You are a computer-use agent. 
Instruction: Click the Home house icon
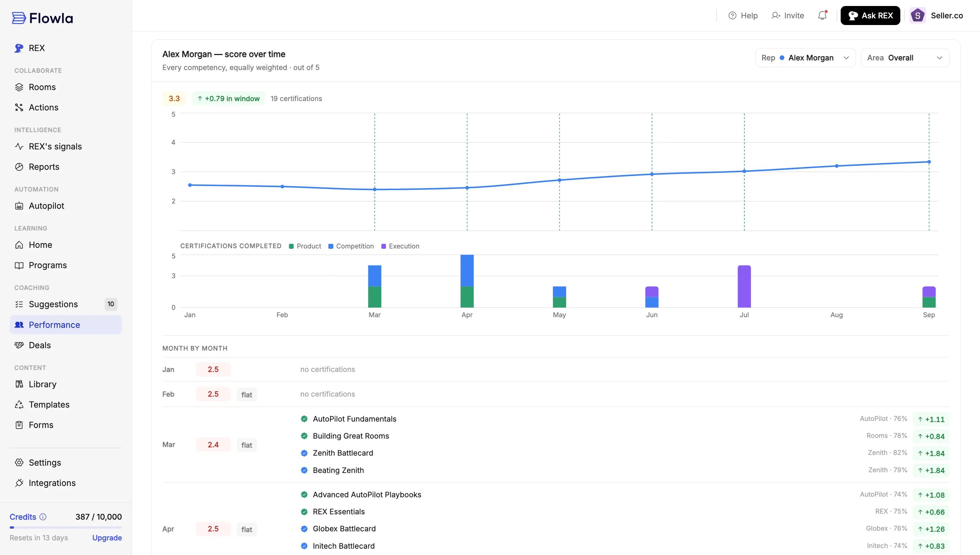[19, 245]
